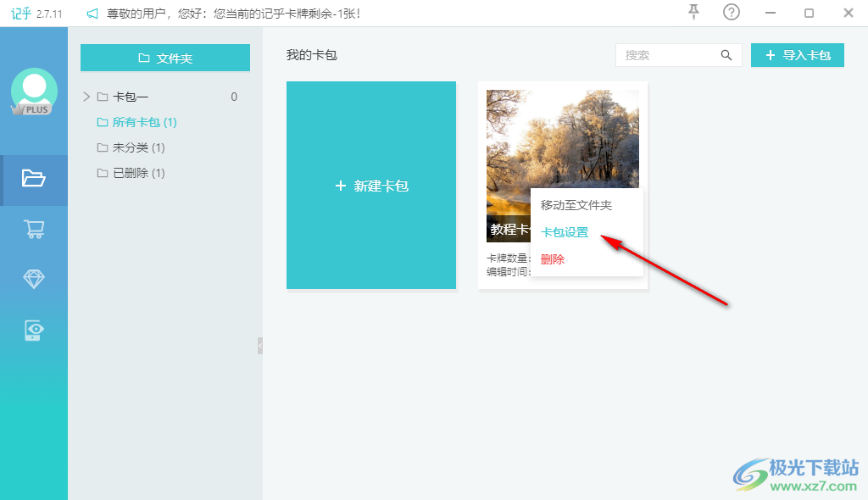Open the review eye sidebar icon
Screen dimensions: 868x500
pos(34,330)
